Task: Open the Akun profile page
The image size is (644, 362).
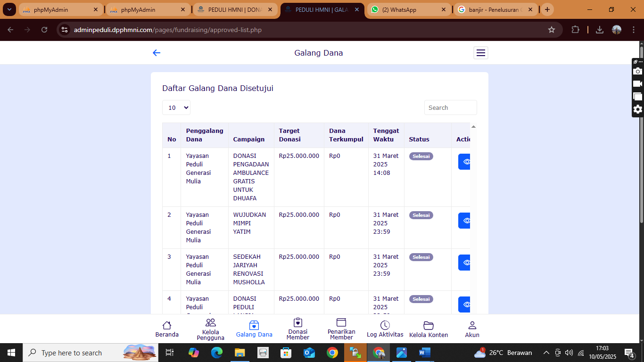Action: (472, 329)
